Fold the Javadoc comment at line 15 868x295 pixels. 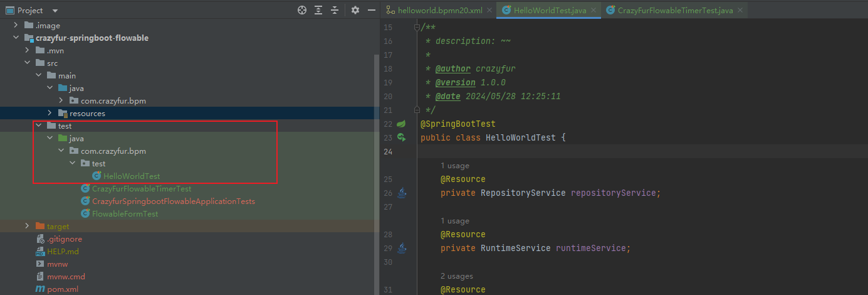(x=416, y=28)
